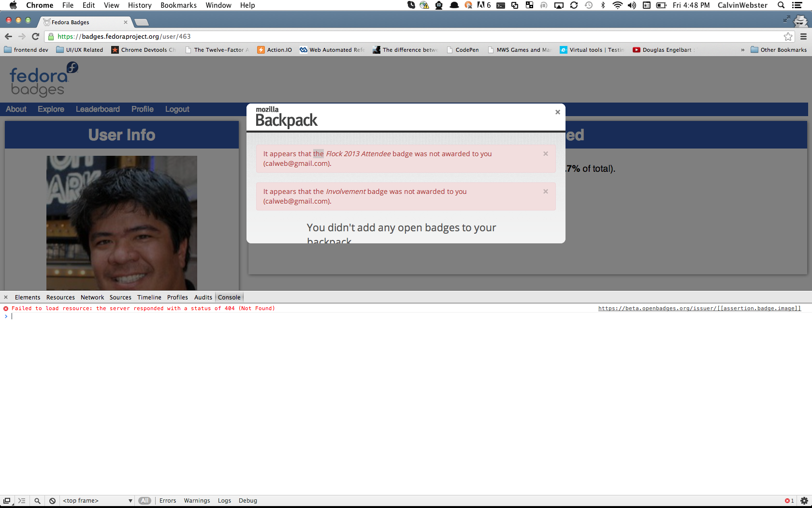Log out via the Logout link
This screenshot has height=508, width=812.
[177, 109]
